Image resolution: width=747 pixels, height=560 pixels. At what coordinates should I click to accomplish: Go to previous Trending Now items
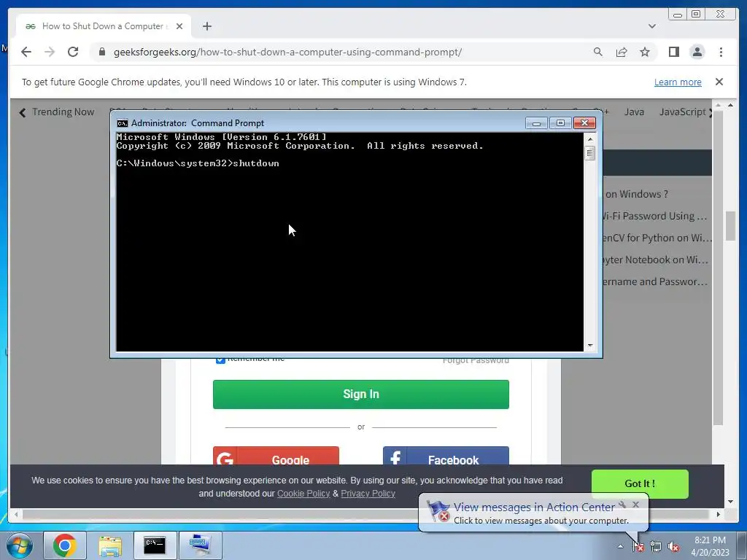pyautogui.click(x=23, y=112)
